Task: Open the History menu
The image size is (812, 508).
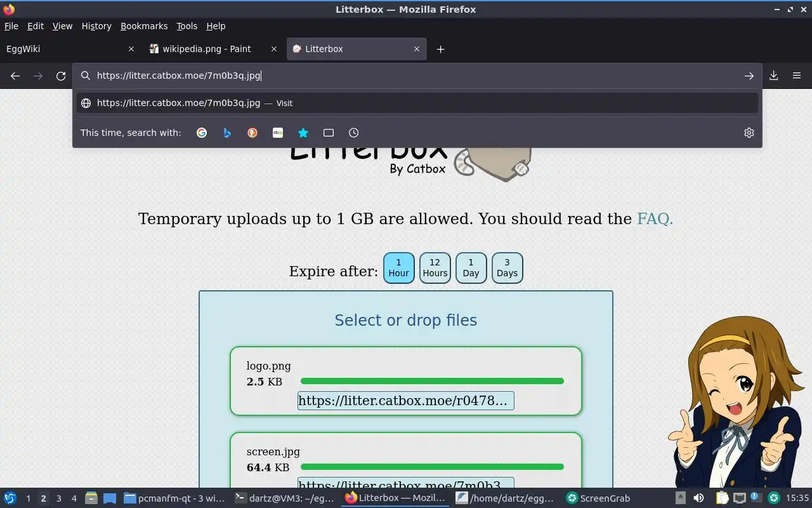Action: pyautogui.click(x=96, y=26)
